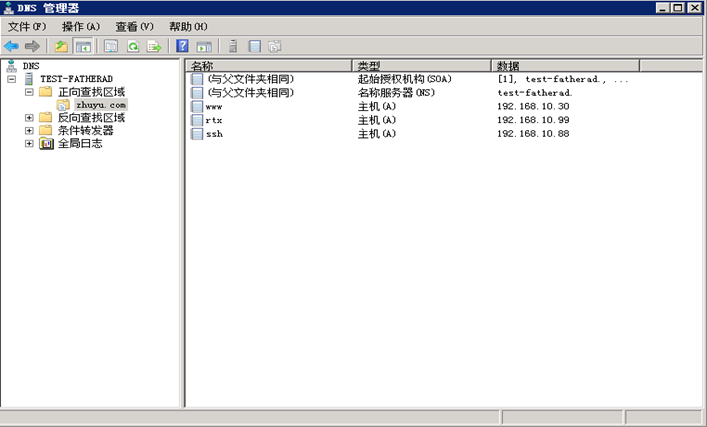
Task: Click the record icon beside ssh
Action: click(x=197, y=134)
